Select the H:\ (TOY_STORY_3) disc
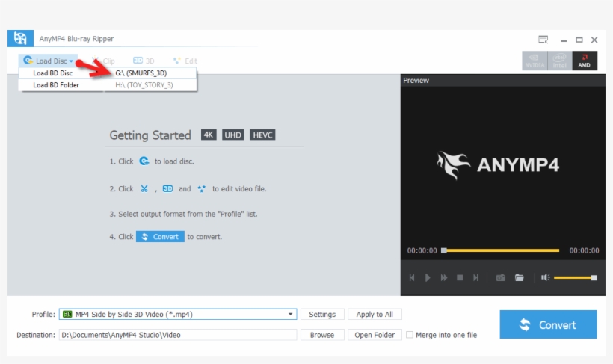613x364 pixels. [144, 85]
